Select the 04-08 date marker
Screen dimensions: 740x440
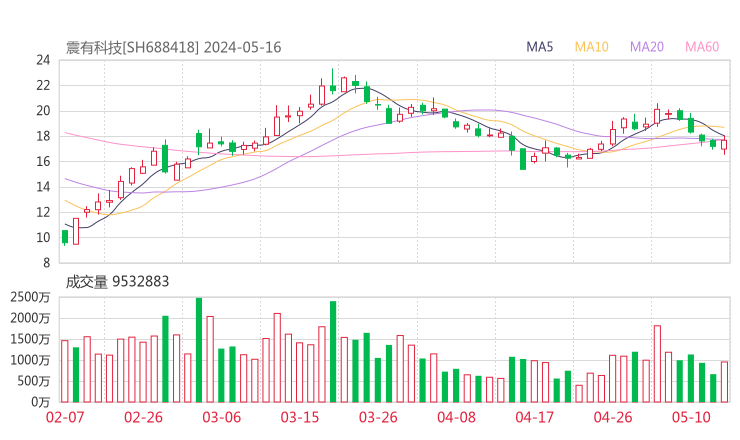pos(456,417)
